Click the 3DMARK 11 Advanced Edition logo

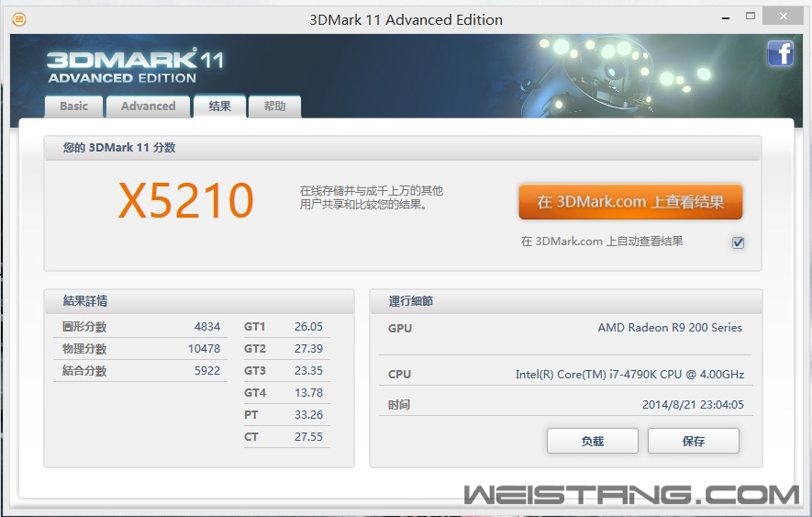click(x=135, y=66)
